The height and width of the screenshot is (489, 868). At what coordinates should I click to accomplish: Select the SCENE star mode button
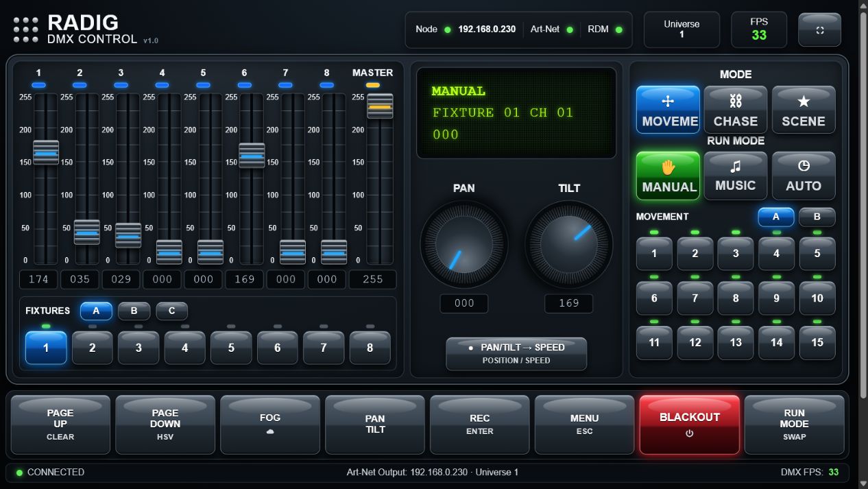click(x=804, y=110)
